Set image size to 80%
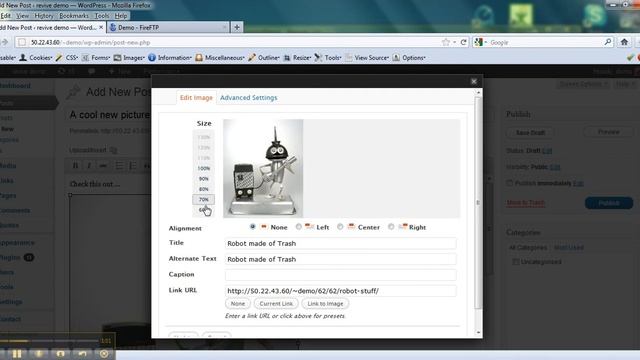Image resolution: width=640 pixels, height=360 pixels. pos(204,189)
